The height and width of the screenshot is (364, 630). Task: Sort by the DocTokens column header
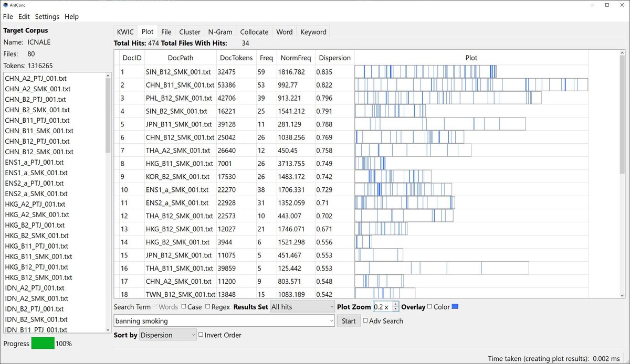[236, 58]
